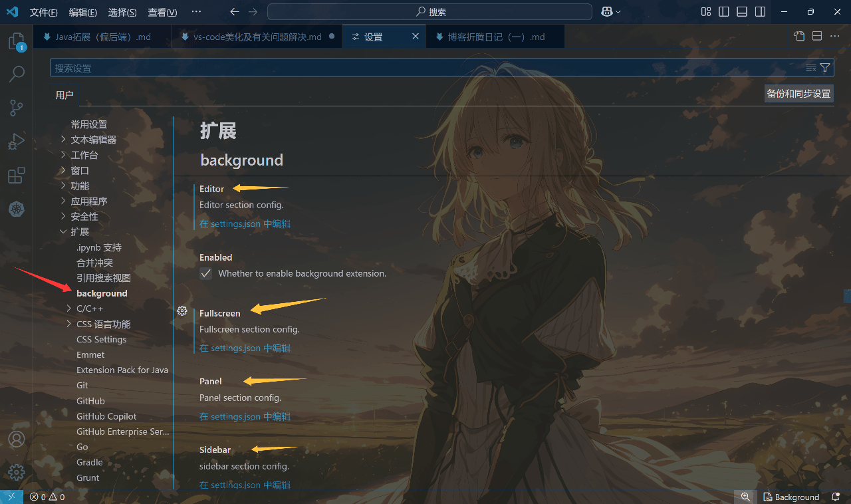Click the notifications bell in status bar
Image resolution: width=851 pixels, height=504 pixels.
[836, 497]
